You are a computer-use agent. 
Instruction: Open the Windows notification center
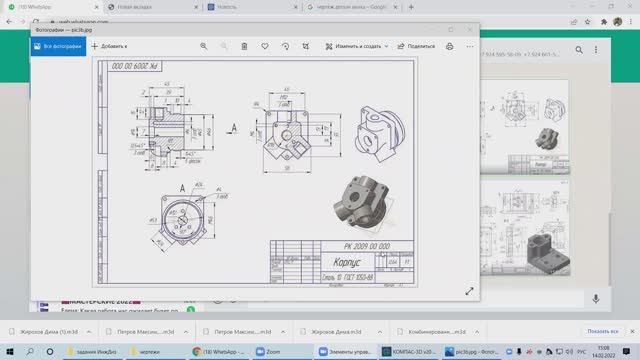tap(627, 351)
